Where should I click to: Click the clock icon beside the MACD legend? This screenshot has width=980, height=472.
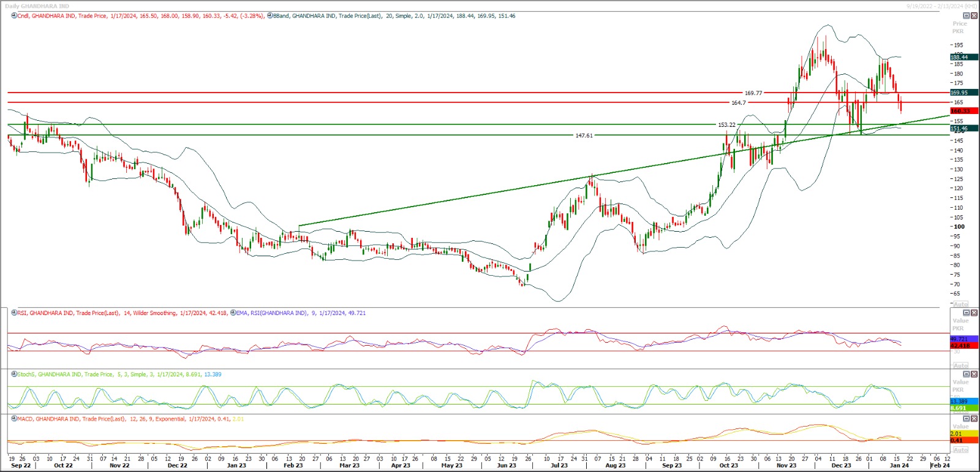[14, 419]
